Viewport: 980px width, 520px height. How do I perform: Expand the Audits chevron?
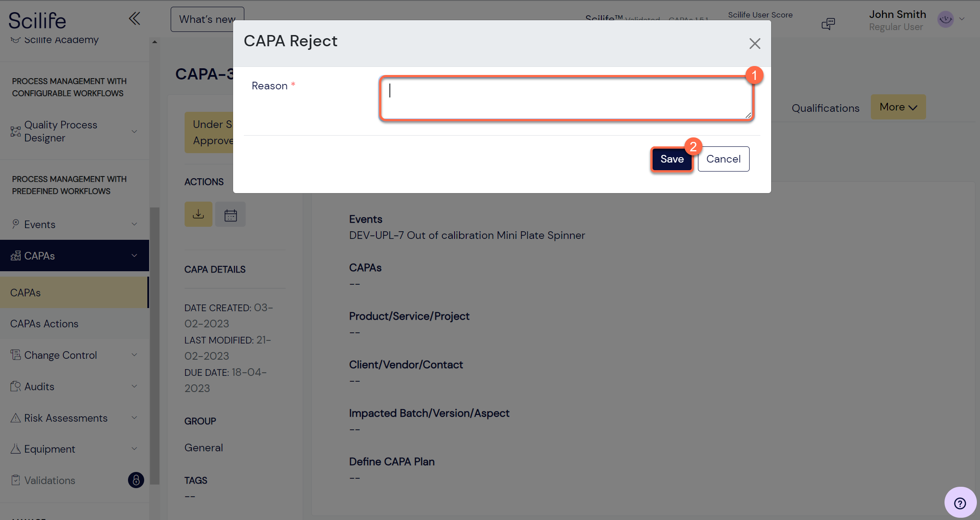coord(134,386)
